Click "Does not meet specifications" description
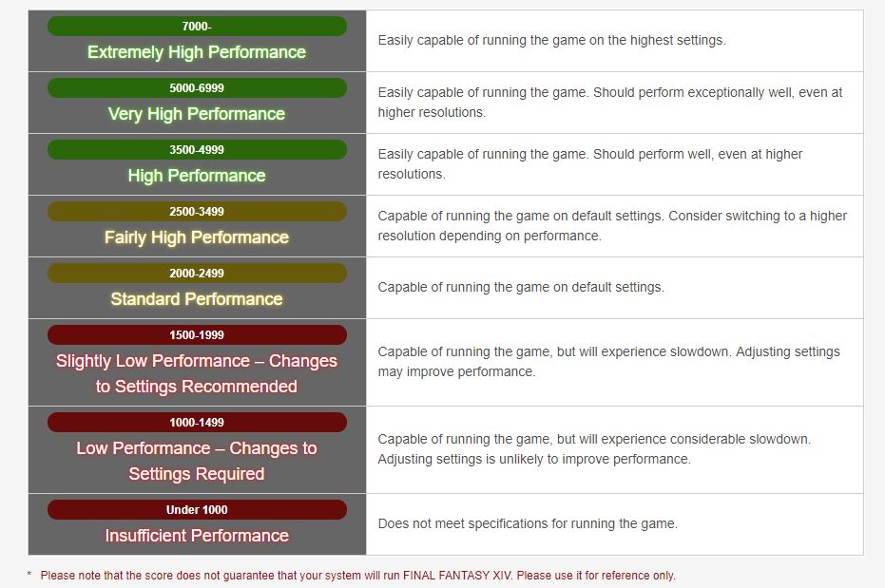Image resolution: width=885 pixels, height=588 pixels. tap(528, 523)
